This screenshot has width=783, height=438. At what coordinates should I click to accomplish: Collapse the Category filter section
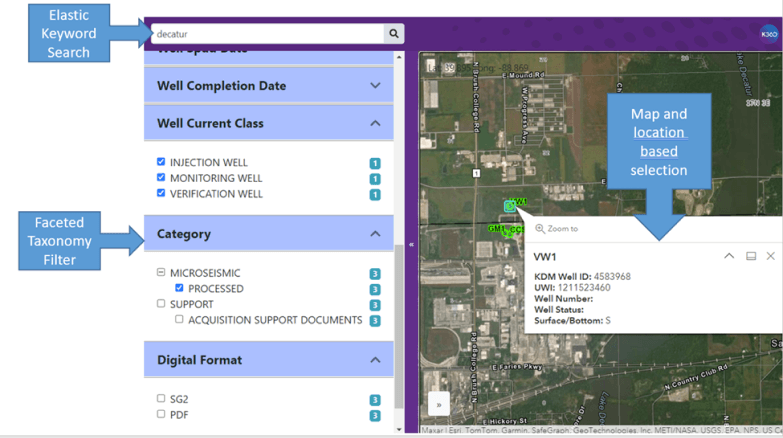point(375,234)
